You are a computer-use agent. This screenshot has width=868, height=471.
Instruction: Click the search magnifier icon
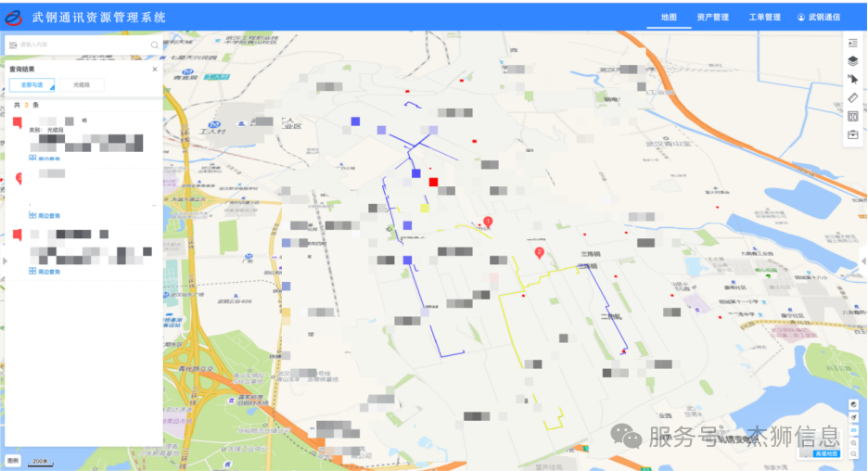tap(155, 45)
